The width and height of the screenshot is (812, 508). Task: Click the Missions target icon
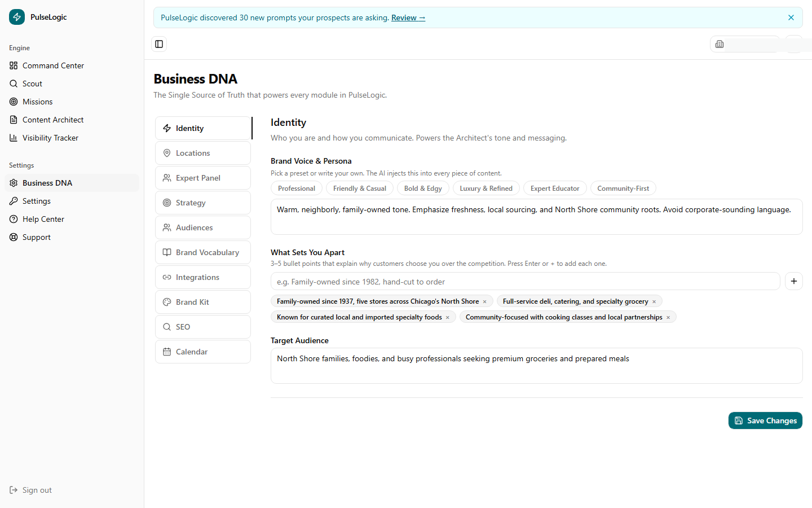(14, 102)
